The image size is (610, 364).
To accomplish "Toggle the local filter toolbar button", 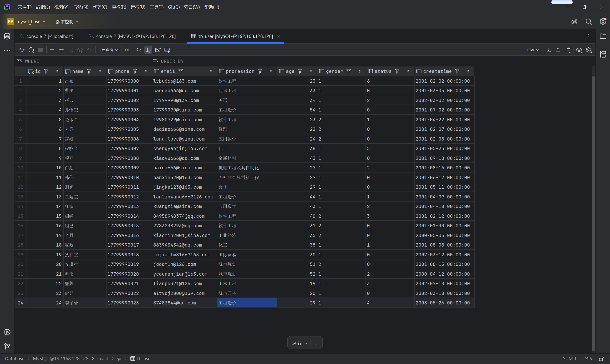I will 148,50.
